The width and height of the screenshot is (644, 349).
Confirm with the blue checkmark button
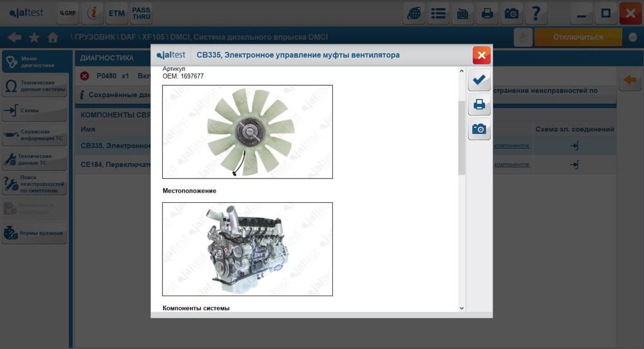click(479, 80)
